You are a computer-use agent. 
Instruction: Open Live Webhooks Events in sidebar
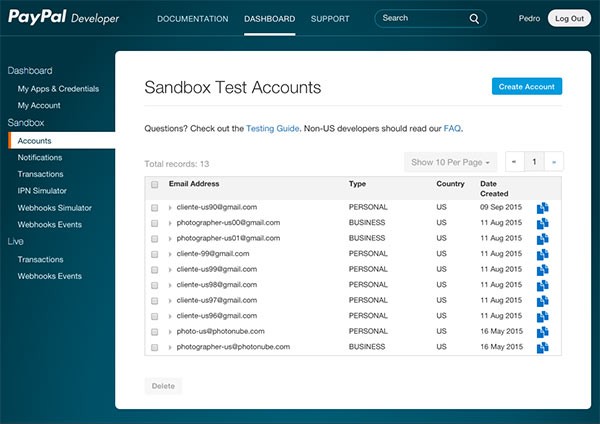pos(49,276)
